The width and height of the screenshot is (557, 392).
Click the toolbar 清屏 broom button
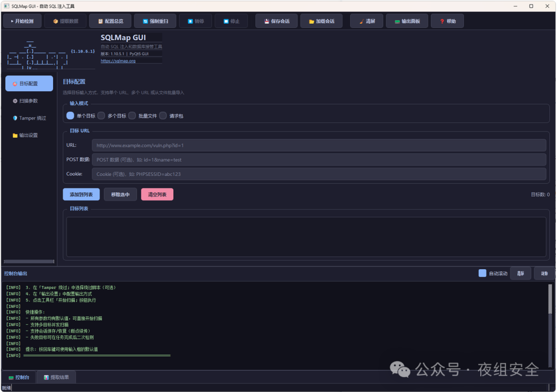367,21
